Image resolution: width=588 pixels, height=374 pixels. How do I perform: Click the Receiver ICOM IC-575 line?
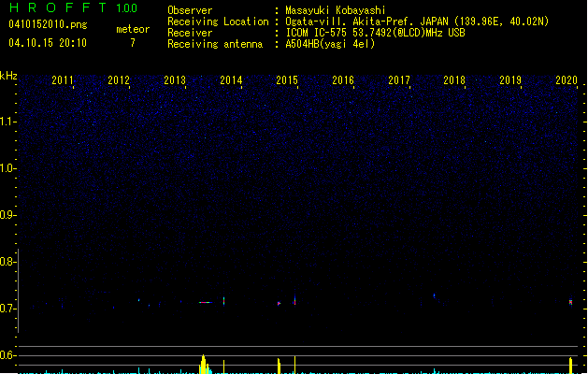375,33
